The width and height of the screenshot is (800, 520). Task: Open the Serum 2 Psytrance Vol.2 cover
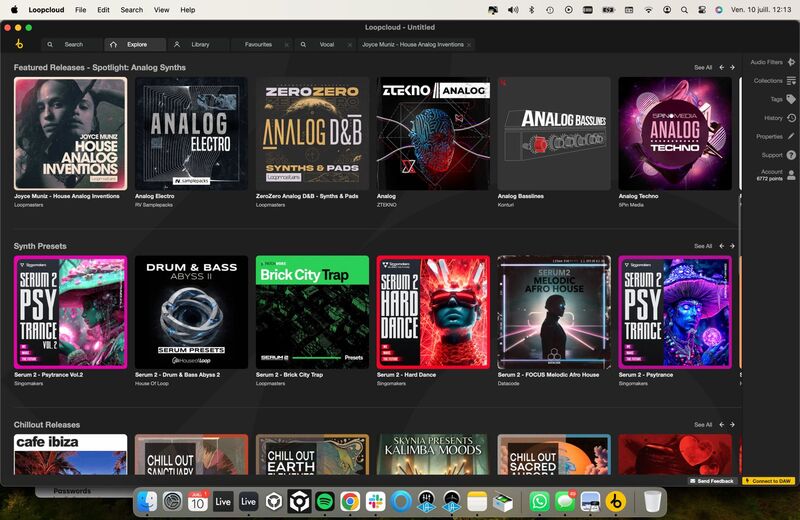pos(70,312)
